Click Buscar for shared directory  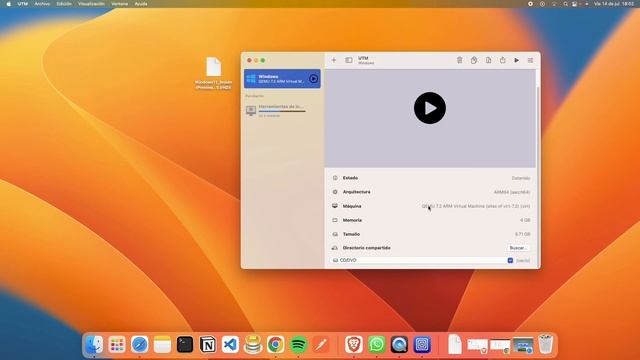518,248
